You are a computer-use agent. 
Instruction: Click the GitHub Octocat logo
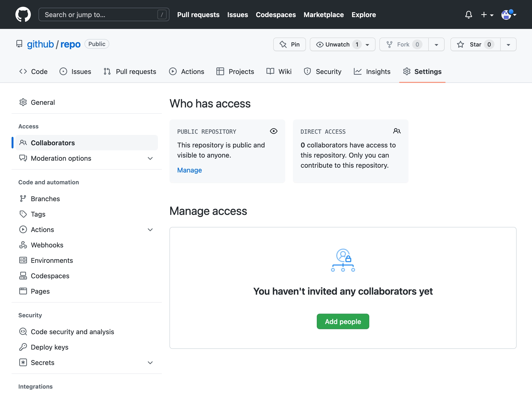pyautogui.click(x=23, y=14)
